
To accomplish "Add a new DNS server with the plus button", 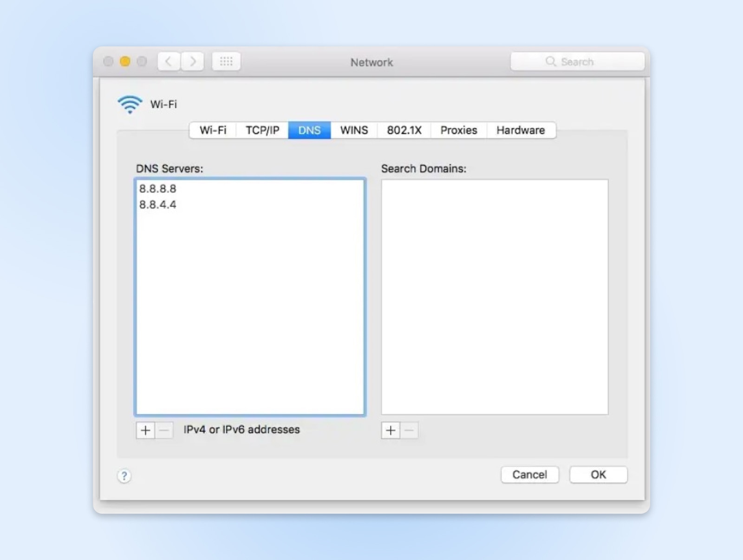I will [145, 430].
